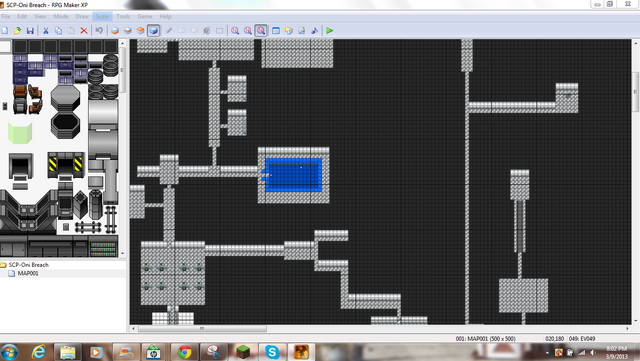Open the Sound Test icon

click(x=314, y=31)
